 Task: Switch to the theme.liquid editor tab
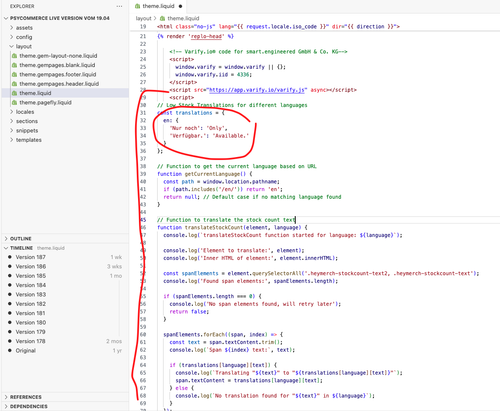coord(158,6)
